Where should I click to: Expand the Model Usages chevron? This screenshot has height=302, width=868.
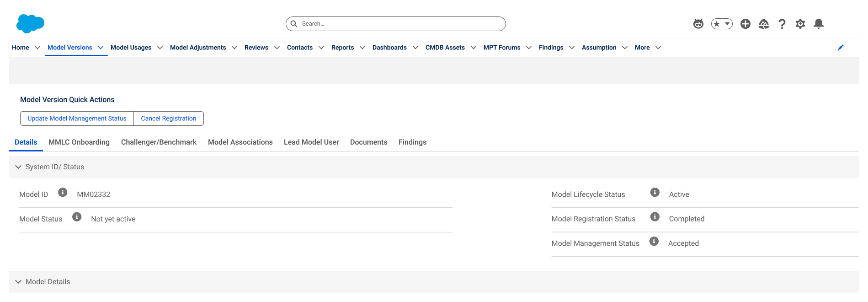point(160,48)
